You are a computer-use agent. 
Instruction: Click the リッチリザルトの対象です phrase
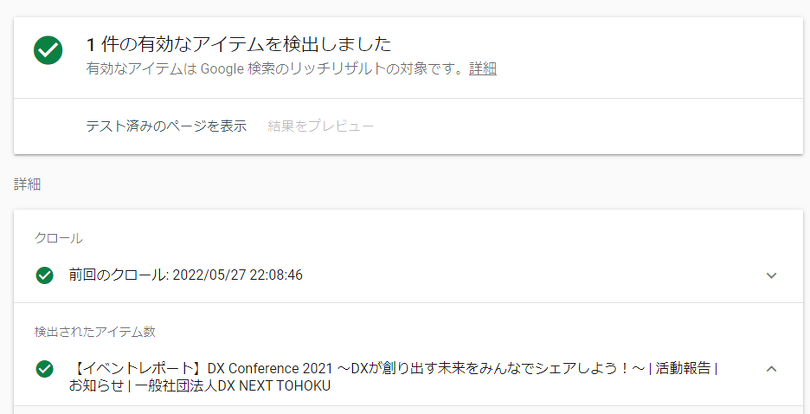coord(380,69)
